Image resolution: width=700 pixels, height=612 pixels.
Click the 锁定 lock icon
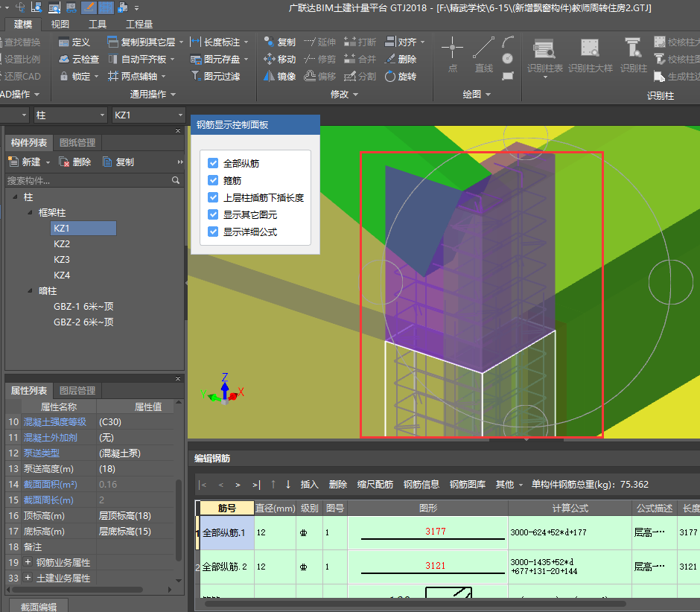point(64,77)
